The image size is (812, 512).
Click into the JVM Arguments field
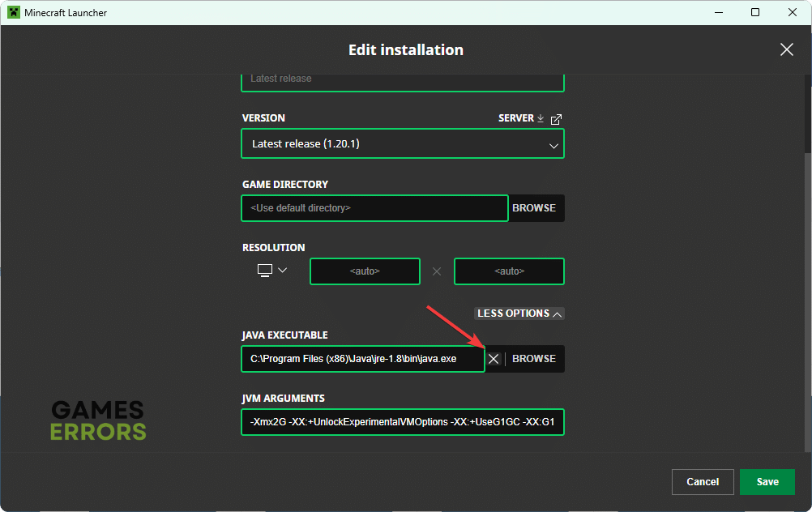tap(403, 422)
